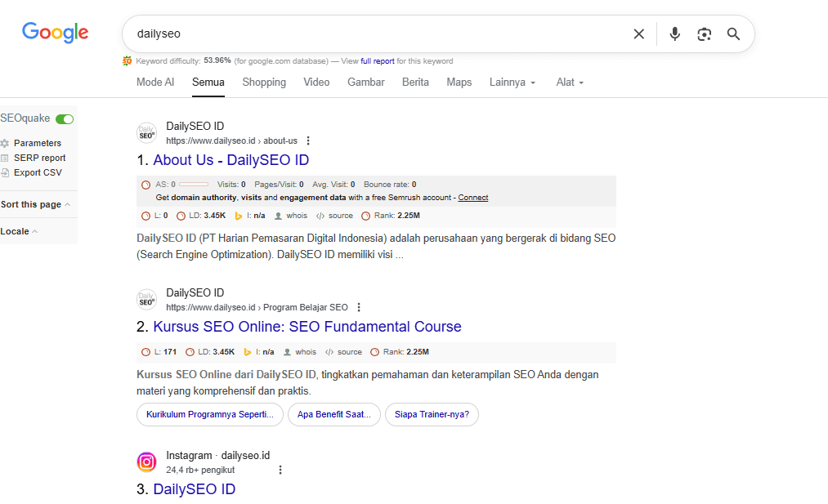Viewport: 828px width, 504px height.
Task: Click the L: 171 circle icon in result 2
Action: [x=145, y=352]
